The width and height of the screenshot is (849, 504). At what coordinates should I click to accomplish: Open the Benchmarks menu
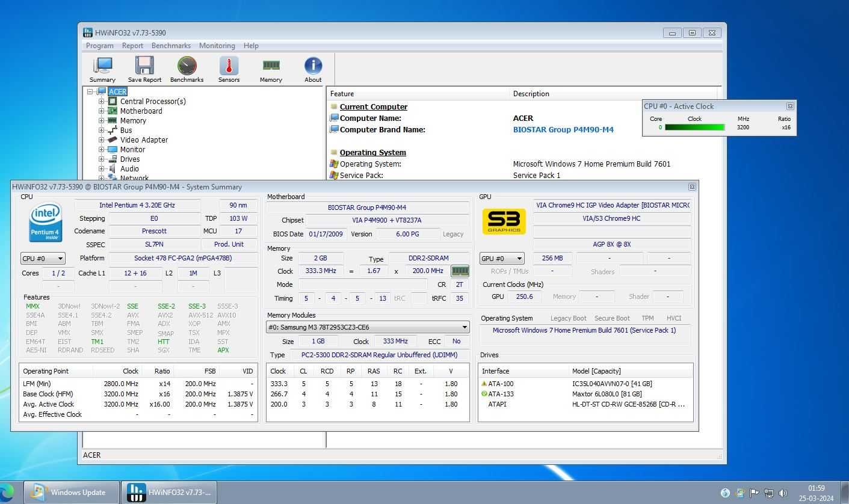(171, 46)
